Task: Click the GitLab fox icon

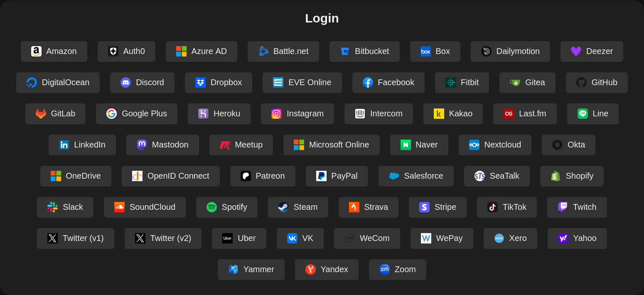Action: (41, 114)
